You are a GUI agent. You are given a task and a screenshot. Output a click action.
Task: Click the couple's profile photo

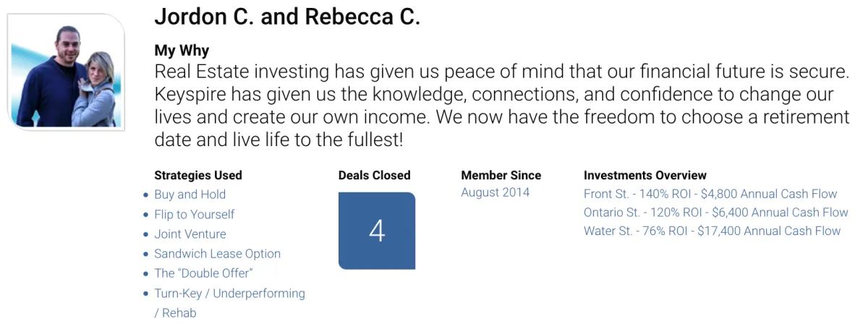(x=67, y=72)
